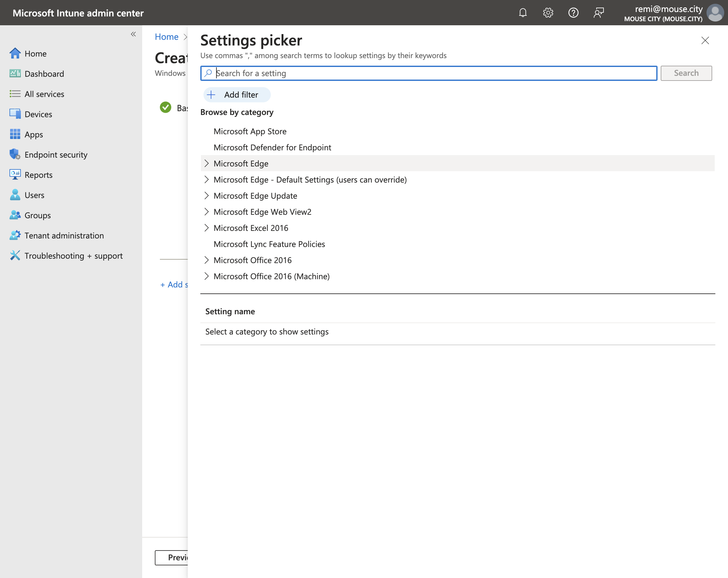Click the Search button
The image size is (728, 578).
[x=686, y=73]
